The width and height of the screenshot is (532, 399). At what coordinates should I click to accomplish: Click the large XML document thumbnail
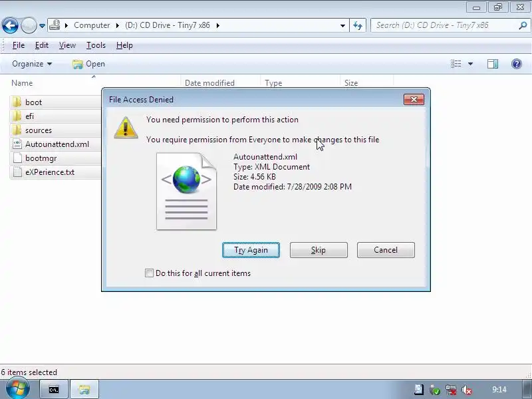click(x=186, y=192)
